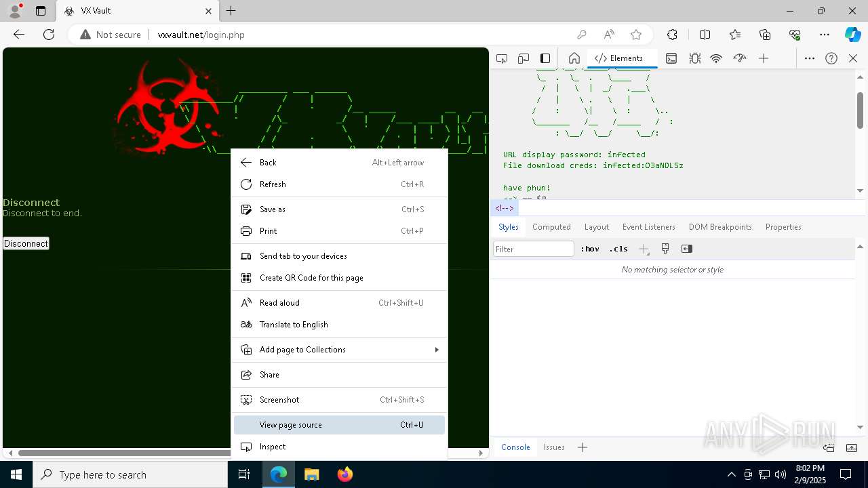Choose Refresh from the context menu
This screenshot has height=488, width=868.
pos(339,184)
